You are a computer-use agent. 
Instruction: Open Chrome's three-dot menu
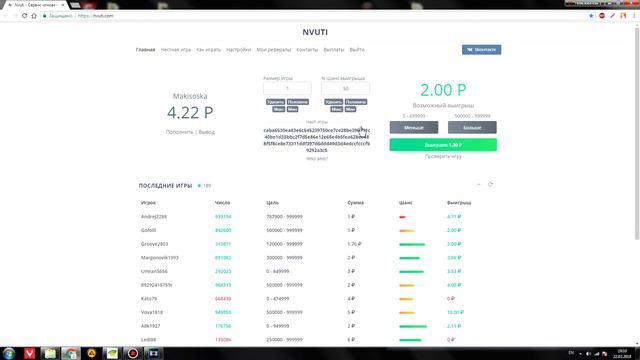[x=634, y=16]
